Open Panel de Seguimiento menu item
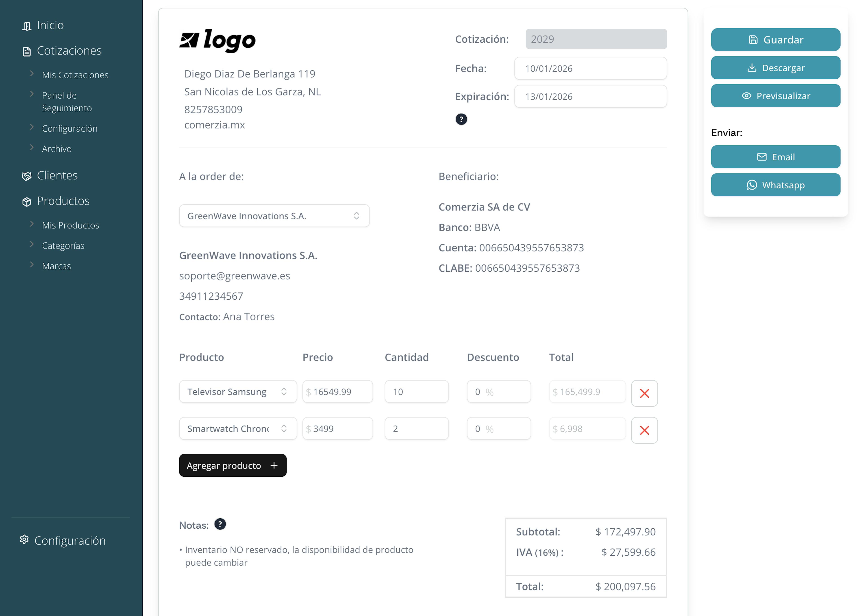This screenshot has height=616, width=861. (66, 102)
